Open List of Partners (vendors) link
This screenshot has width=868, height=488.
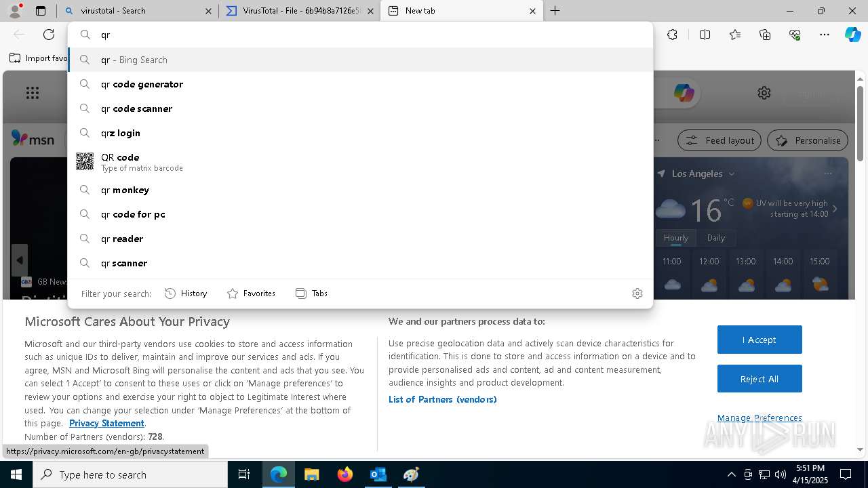pos(443,399)
